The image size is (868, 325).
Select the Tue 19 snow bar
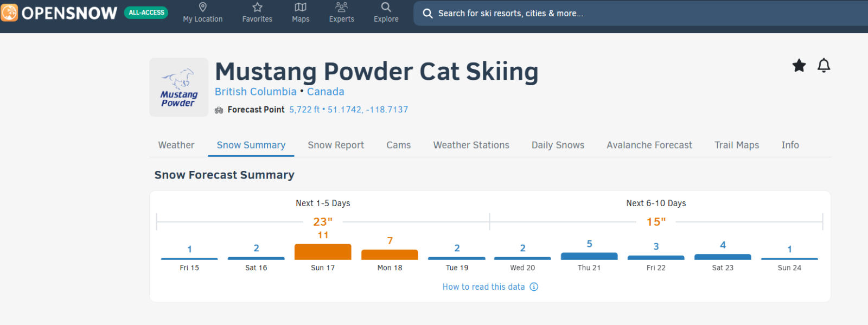[457, 258]
